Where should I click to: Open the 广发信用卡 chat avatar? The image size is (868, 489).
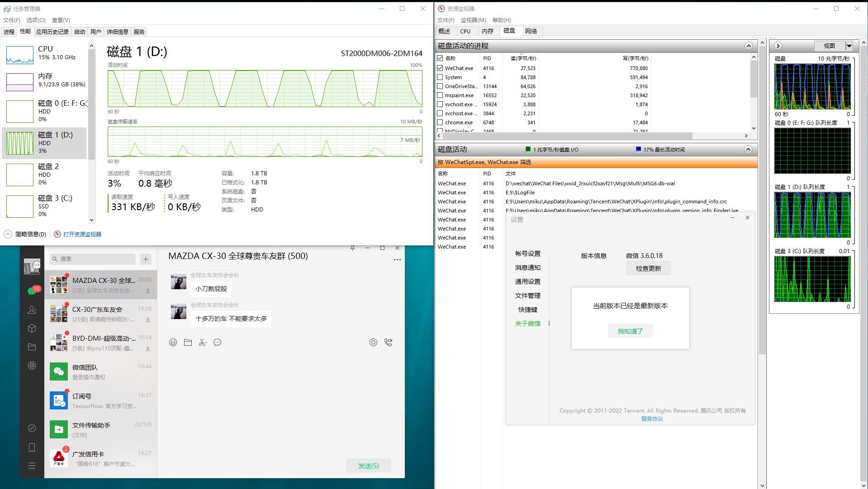tap(59, 458)
